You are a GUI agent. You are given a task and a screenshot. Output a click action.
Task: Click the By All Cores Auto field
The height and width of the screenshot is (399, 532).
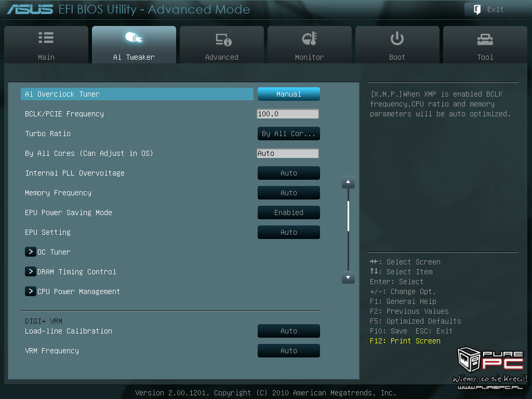pyautogui.click(x=288, y=153)
